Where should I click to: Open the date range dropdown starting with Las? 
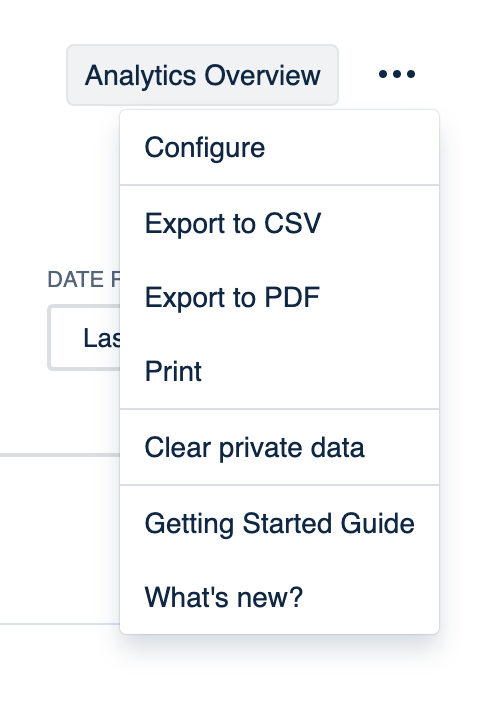click(84, 338)
